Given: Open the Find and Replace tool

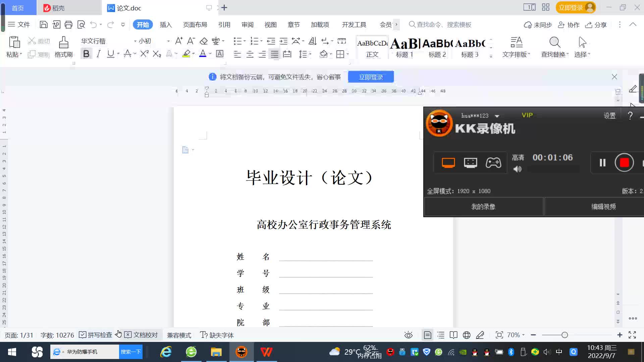Looking at the screenshot, I should coord(554,47).
